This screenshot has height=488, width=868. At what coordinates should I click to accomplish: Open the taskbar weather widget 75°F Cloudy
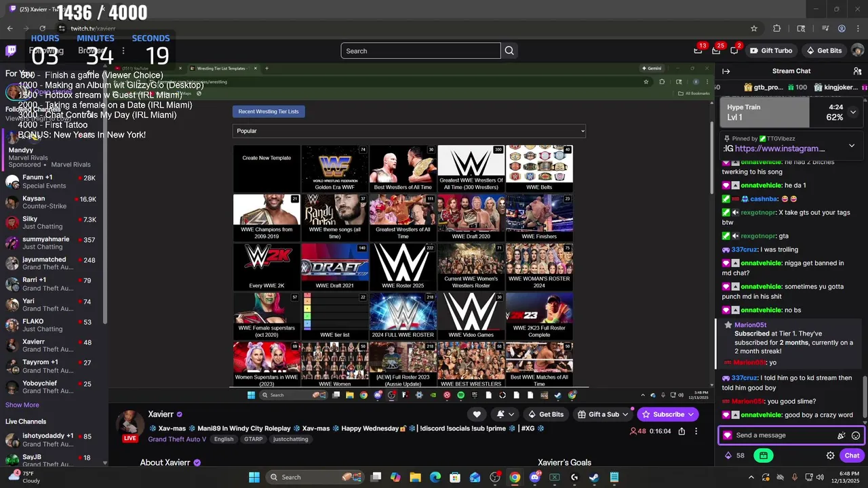(x=23, y=477)
